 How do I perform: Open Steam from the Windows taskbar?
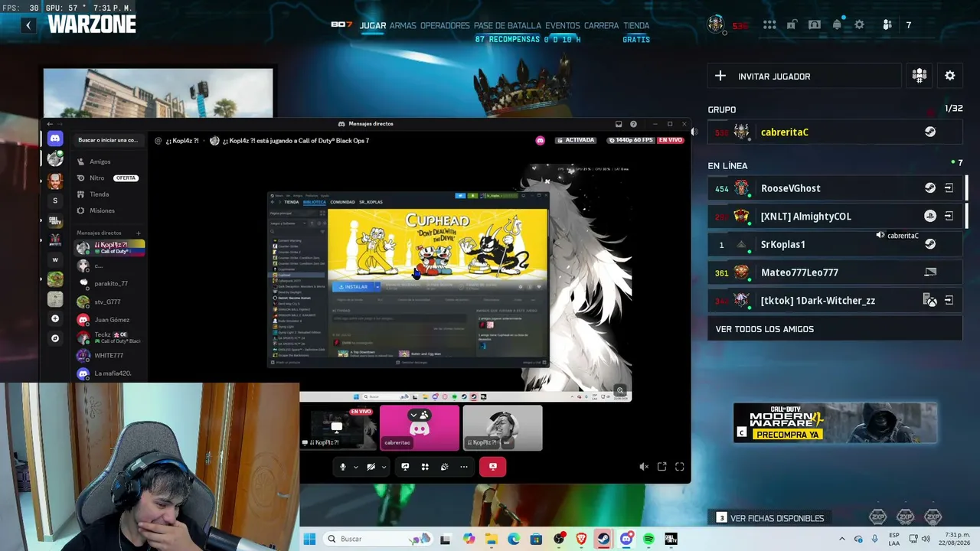click(603, 540)
